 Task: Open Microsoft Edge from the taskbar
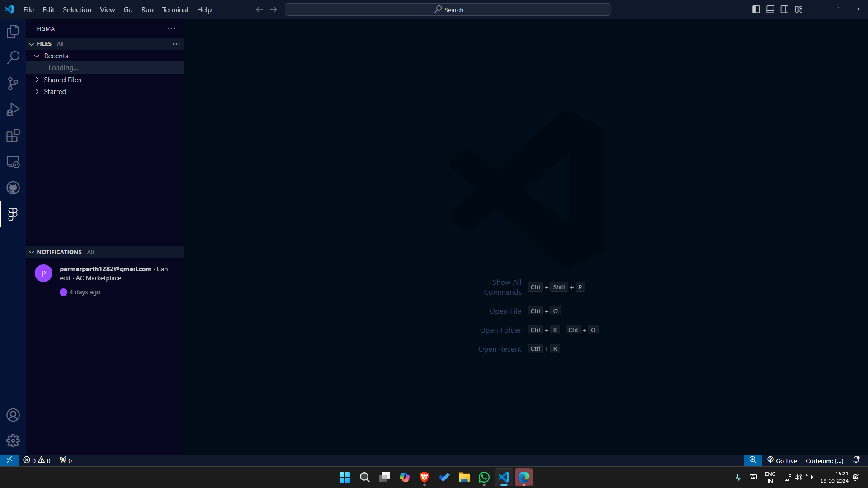tap(524, 477)
